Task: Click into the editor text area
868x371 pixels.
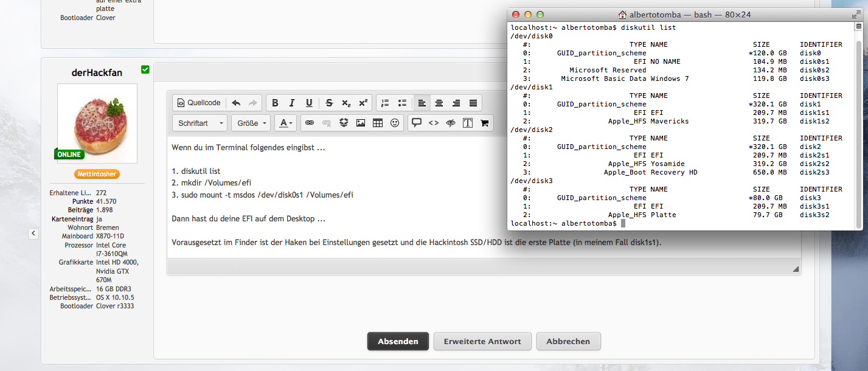Action: click(484, 198)
